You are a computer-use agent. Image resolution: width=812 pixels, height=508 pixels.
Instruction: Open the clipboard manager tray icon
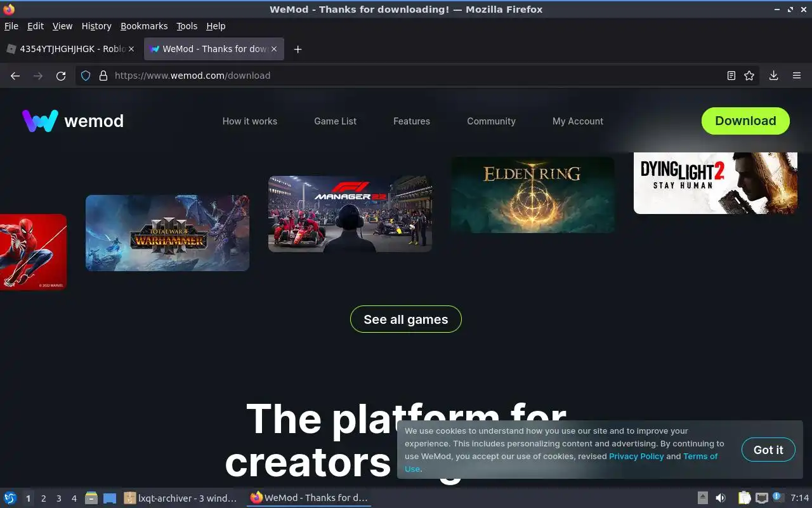click(x=744, y=498)
